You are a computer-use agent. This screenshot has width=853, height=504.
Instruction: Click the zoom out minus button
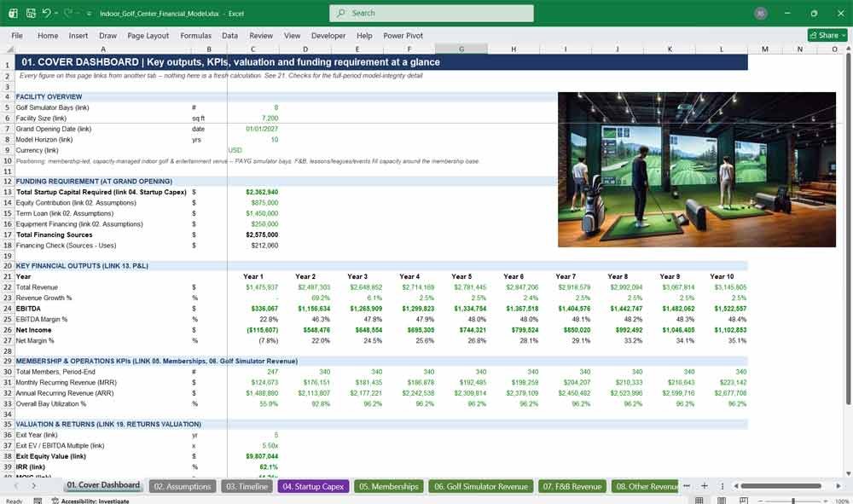click(x=761, y=501)
